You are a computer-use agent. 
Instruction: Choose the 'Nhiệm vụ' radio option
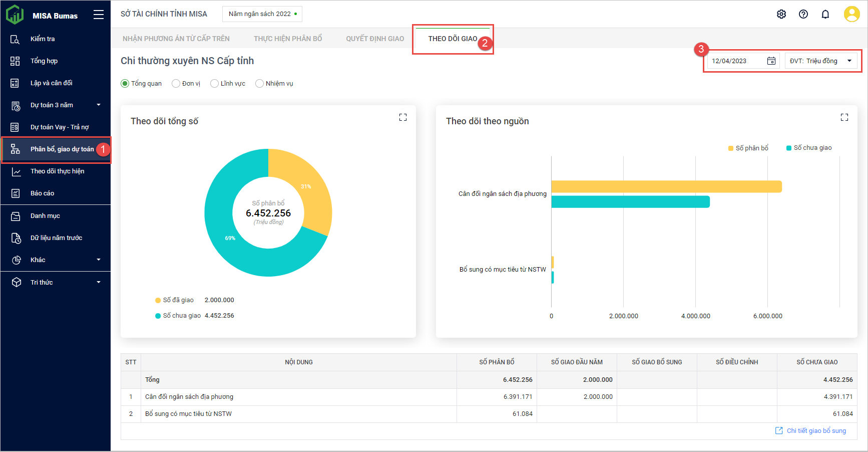[x=259, y=84]
